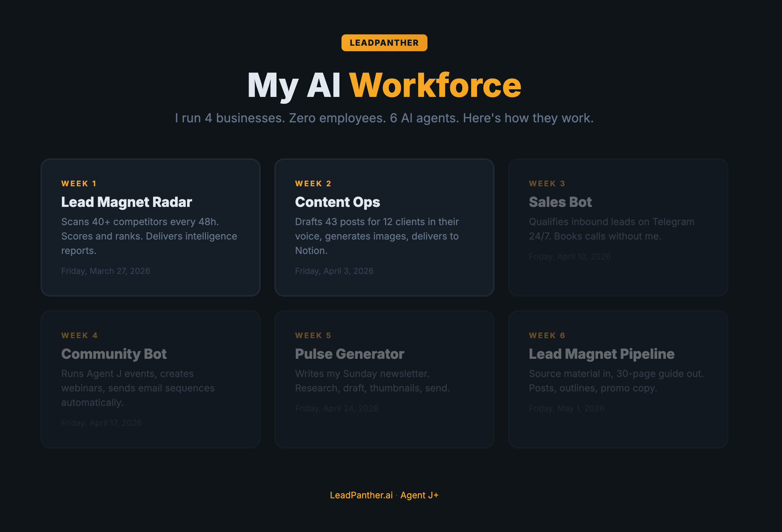Open the LeadPanther.ai footer link

(x=361, y=495)
